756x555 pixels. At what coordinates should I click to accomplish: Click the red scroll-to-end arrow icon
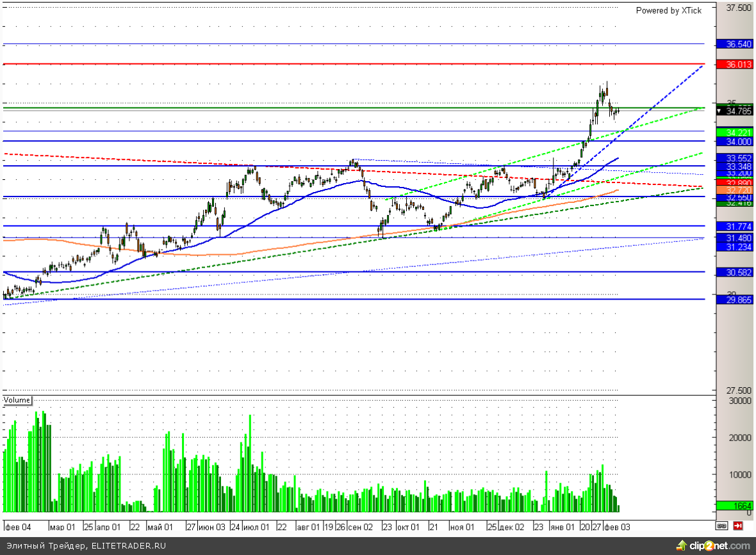point(738,526)
